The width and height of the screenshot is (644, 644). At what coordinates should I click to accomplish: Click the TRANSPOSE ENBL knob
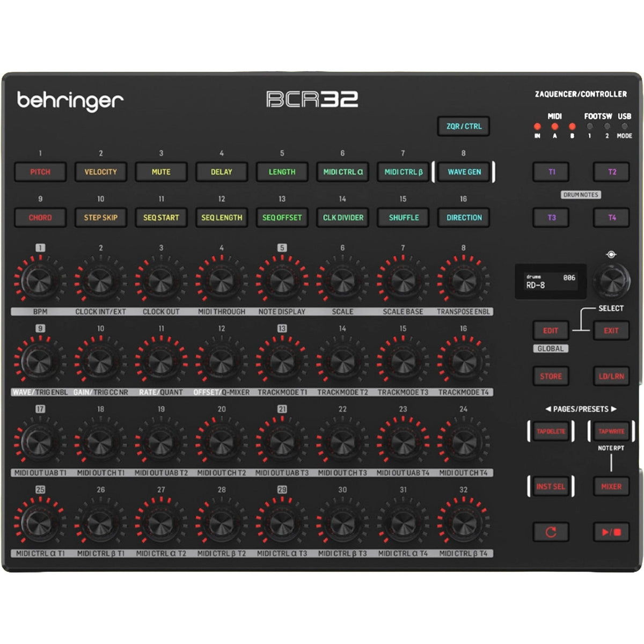tap(463, 280)
